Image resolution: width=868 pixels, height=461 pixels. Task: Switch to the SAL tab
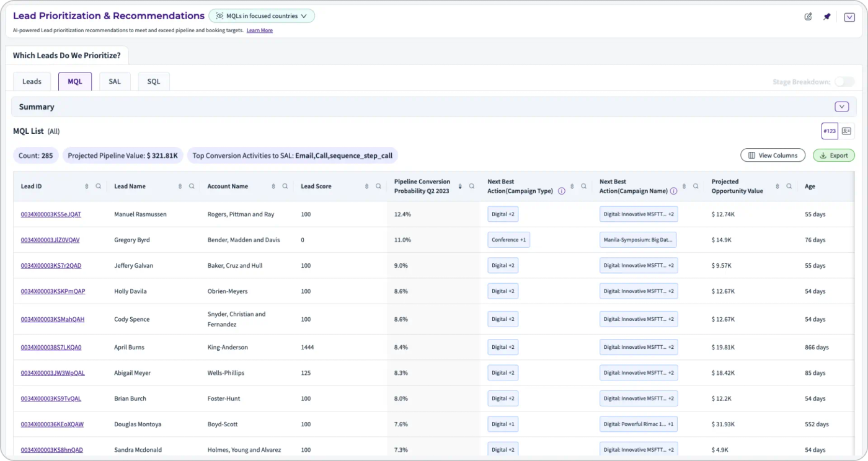click(115, 81)
